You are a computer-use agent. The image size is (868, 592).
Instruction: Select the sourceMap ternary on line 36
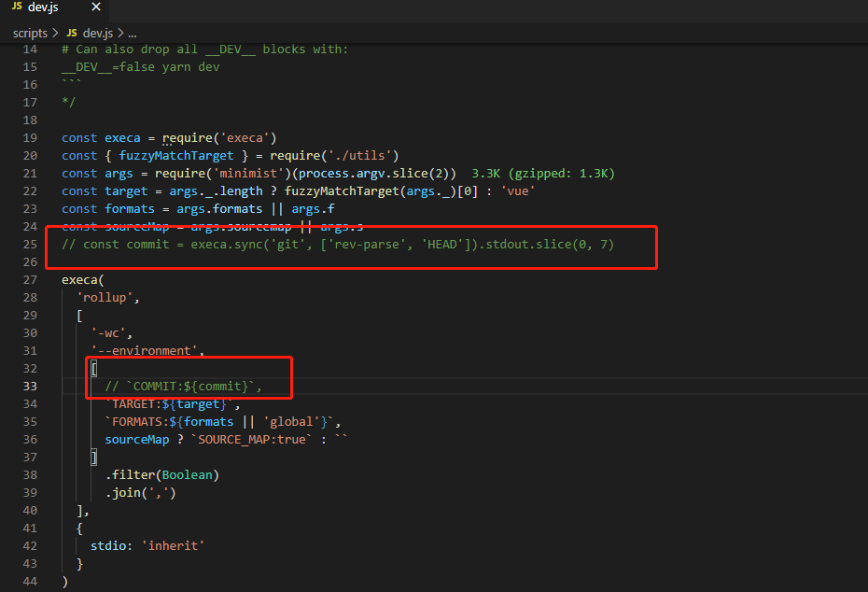click(224, 439)
